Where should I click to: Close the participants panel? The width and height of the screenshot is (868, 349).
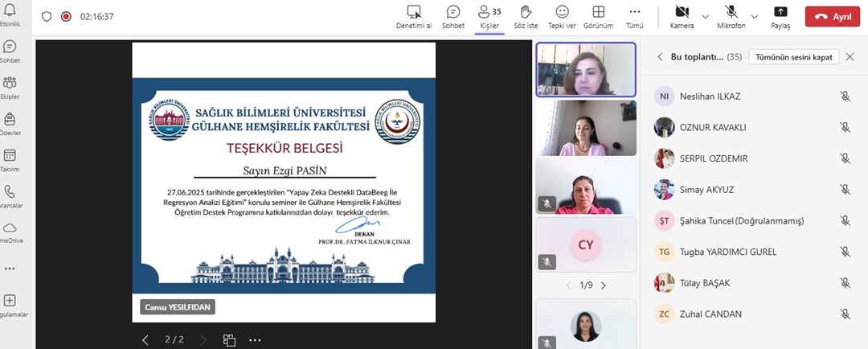tap(850, 56)
